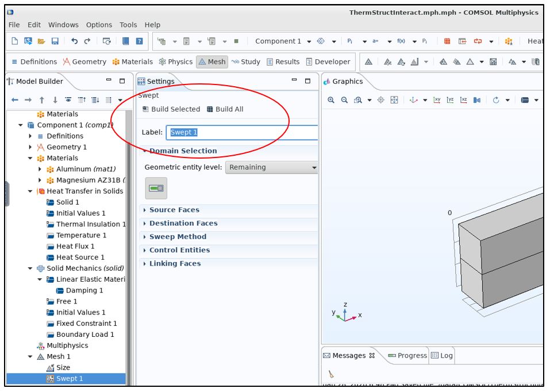Viewport: 550px width, 392px height.
Task: Undo the last action
Action: click(x=74, y=41)
